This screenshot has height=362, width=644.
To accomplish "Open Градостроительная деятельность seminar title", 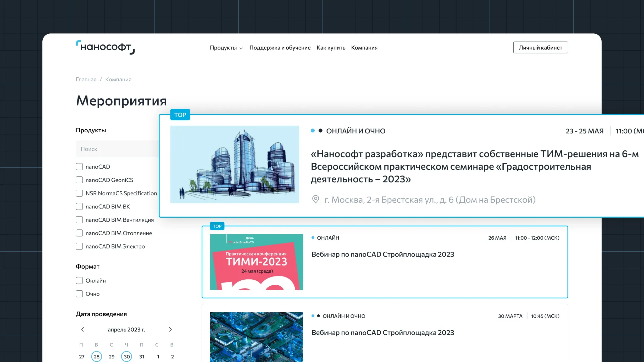I will (474, 167).
